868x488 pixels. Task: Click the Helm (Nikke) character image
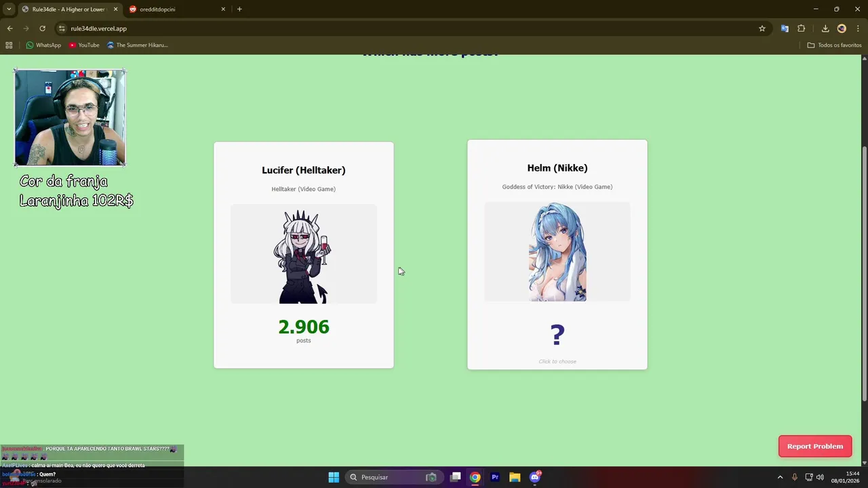[x=557, y=251]
